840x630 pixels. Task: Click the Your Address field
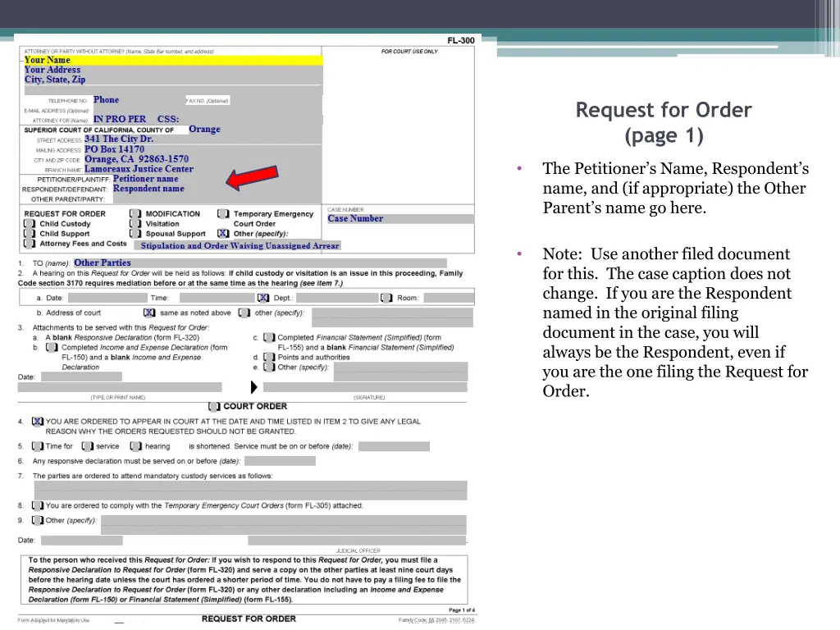pyautogui.click(x=173, y=71)
